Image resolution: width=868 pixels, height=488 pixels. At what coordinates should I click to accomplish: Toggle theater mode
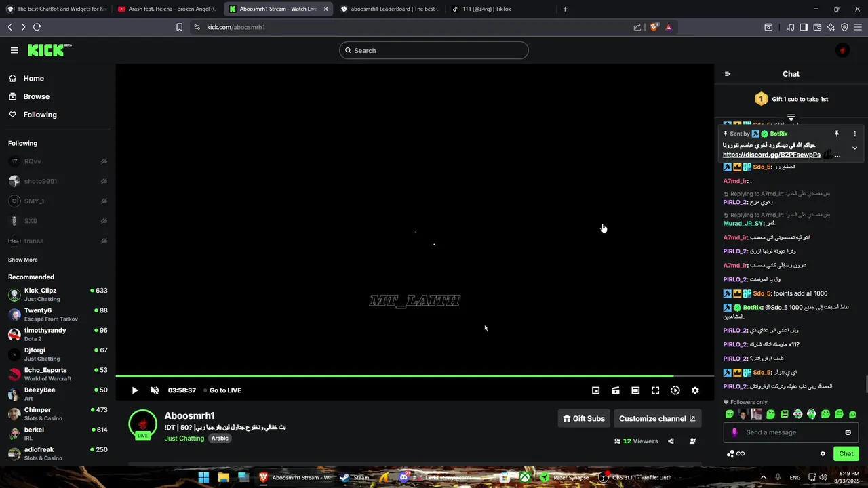point(635,390)
